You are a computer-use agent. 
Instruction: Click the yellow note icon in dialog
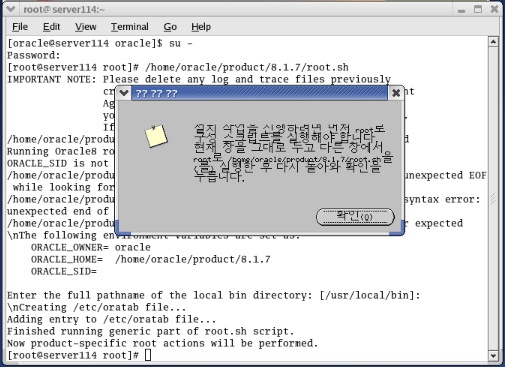pos(156,136)
